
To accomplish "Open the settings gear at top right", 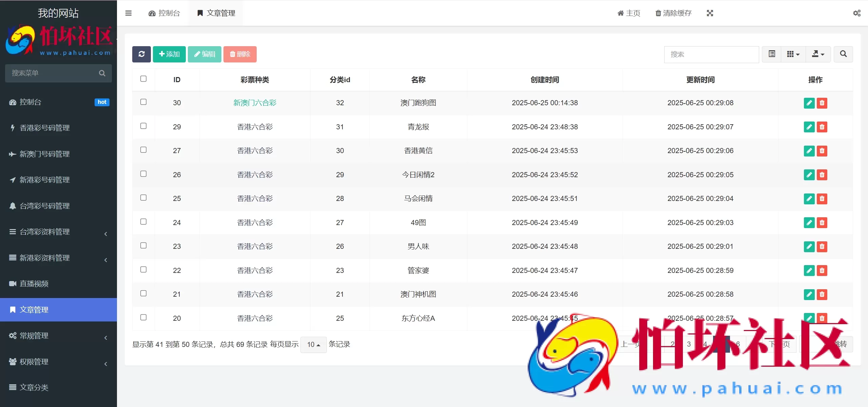I will 857,13.
